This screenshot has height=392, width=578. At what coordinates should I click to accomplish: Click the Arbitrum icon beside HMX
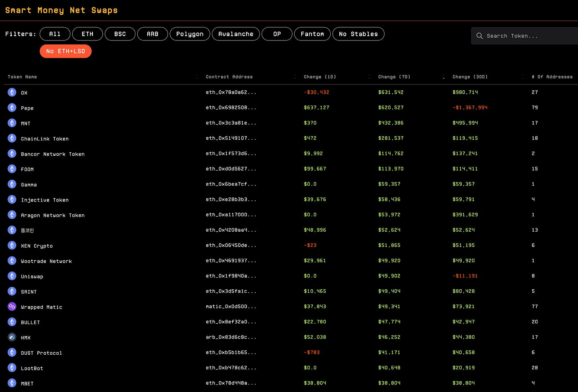[x=12, y=337]
